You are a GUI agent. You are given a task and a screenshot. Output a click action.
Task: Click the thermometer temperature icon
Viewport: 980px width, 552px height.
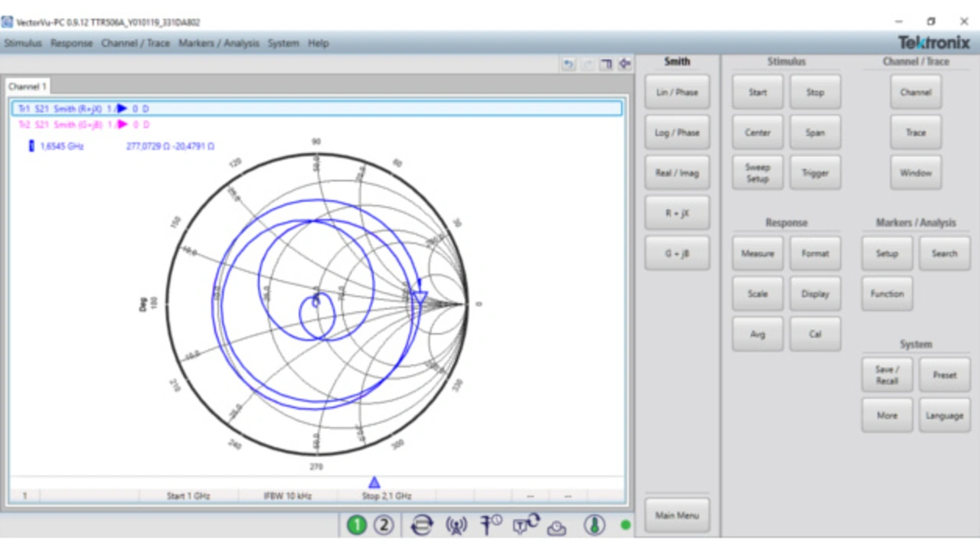point(594,525)
